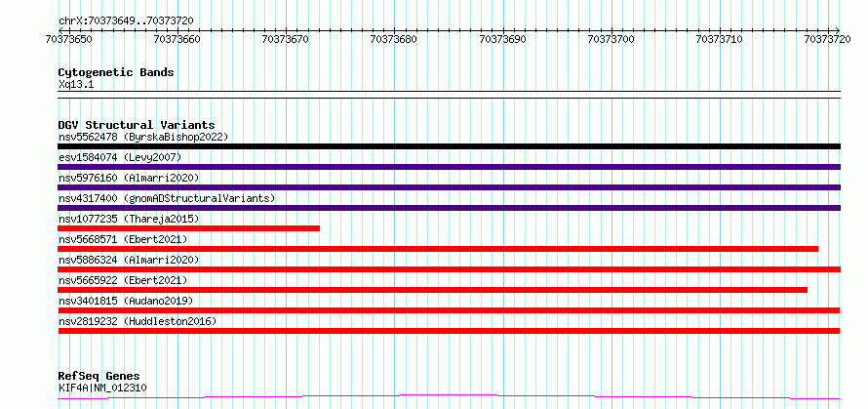The height and width of the screenshot is (409, 868).
Task: Click the Cytogenetic Bands track heading
Action: pyautogui.click(x=116, y=72)
